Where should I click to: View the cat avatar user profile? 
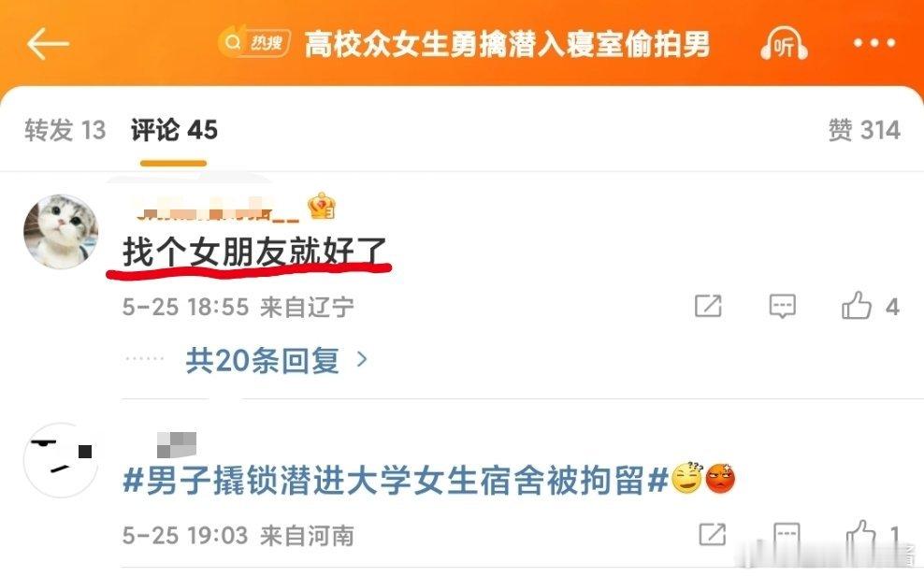61,232
